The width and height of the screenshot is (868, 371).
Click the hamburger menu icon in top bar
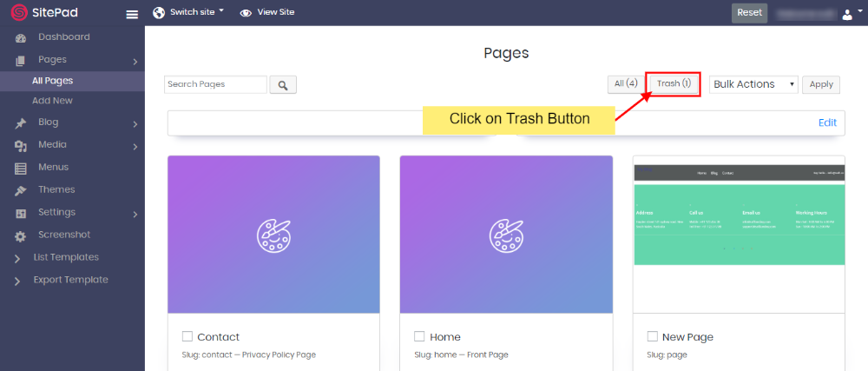(x=132, y=14)
